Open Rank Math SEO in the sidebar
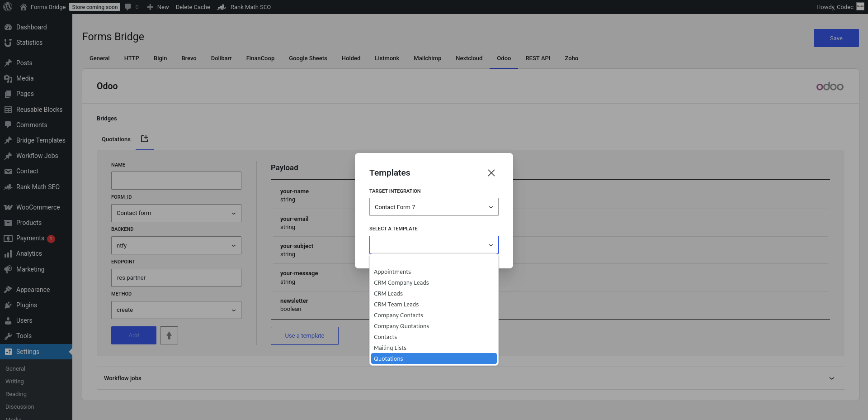 (x=36, y=187)
